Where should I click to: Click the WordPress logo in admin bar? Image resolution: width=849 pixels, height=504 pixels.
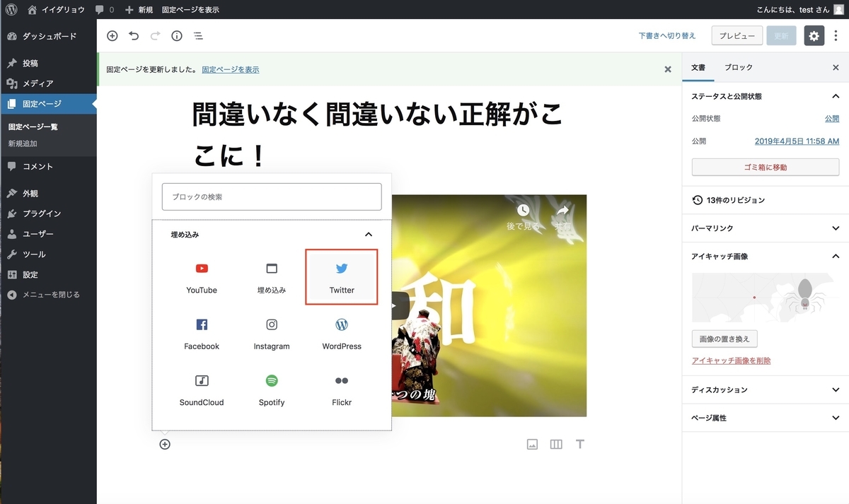(11, 10)
